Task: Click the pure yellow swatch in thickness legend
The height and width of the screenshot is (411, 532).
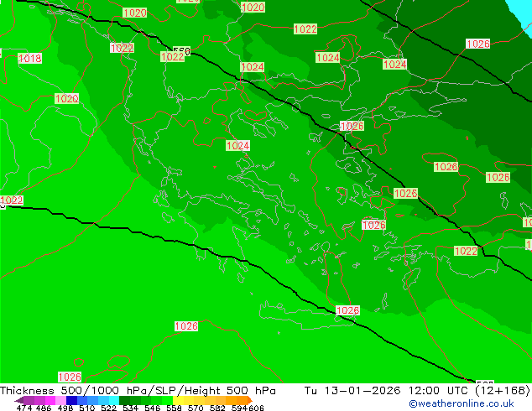Action: 178,400
